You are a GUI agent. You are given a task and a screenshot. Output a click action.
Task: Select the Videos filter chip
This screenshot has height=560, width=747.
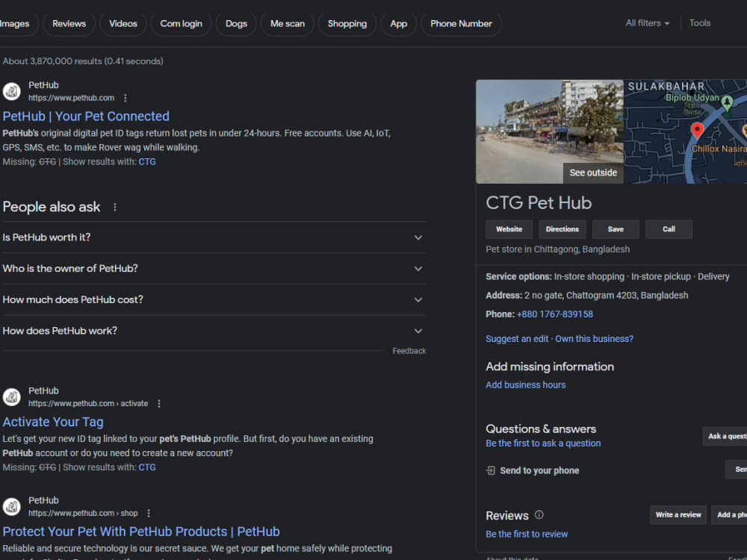(123, 24)
